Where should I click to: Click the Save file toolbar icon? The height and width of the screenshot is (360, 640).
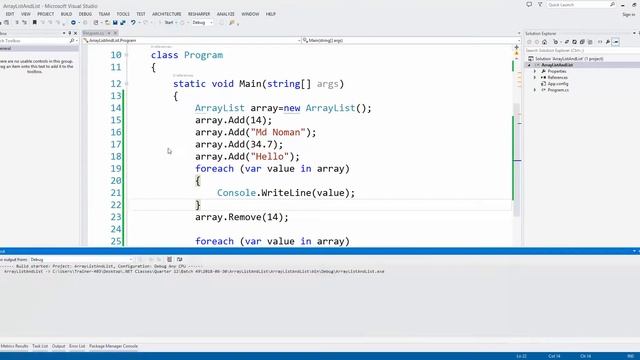pyautogui.click(x=115, y=22)
